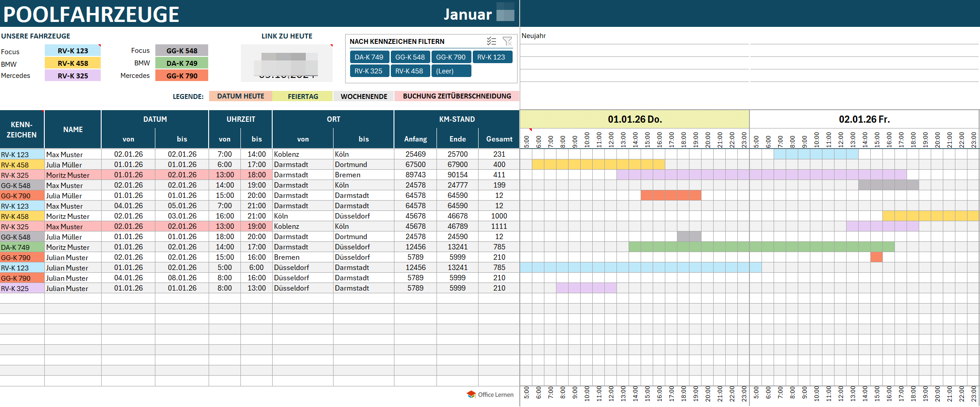The width and height of the screenshot is (980, 407).
Task: Filter by GG-K 790 in the slicer
Action: pyautogui.click(x=450, y=57)
